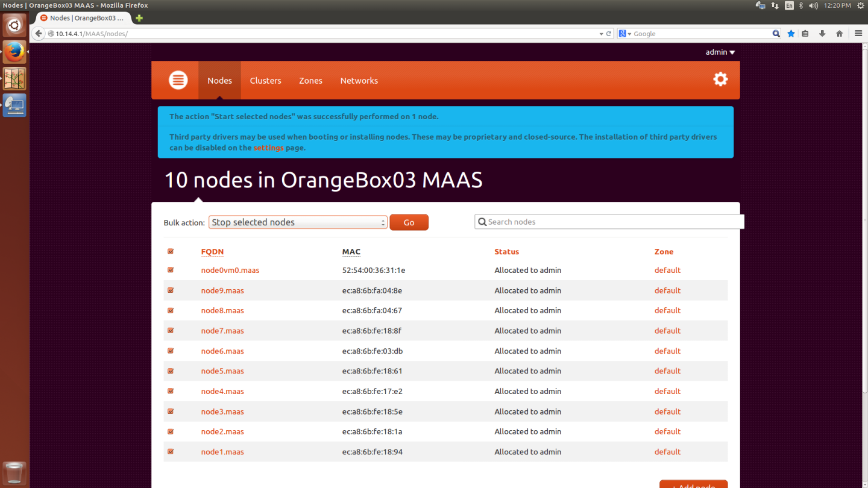The height and width of the screenshot is (488, 868).
Task: Open the volume indicator in top panel
Action: coord(813,5)
